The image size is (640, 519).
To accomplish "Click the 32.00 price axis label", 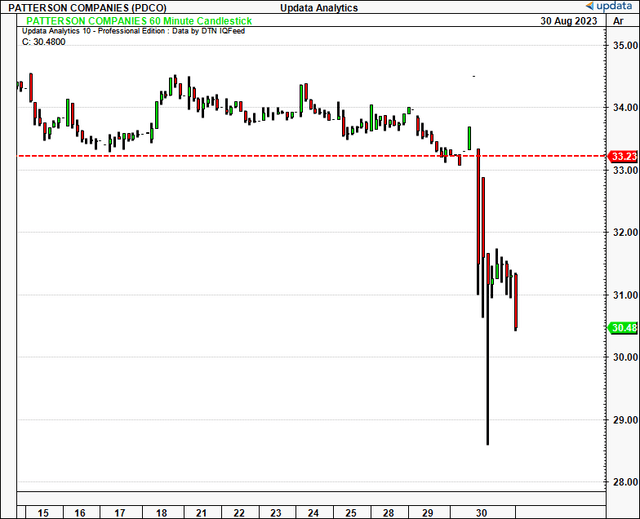I will click(x=625, y=233).
